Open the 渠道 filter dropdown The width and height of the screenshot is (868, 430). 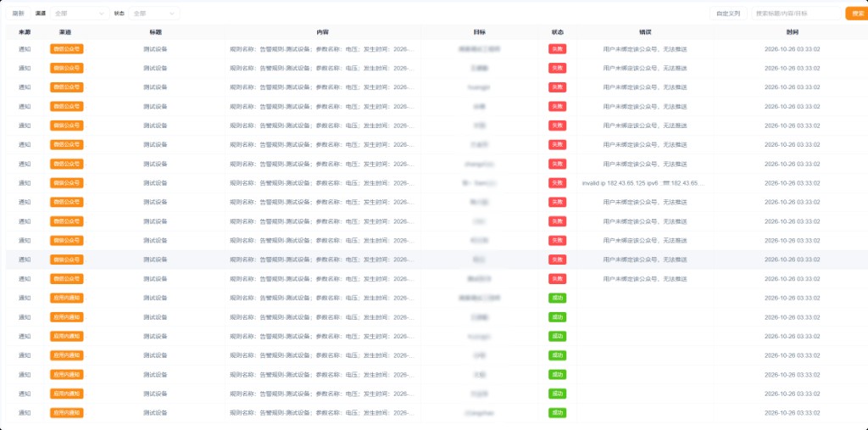coord(80,14)
